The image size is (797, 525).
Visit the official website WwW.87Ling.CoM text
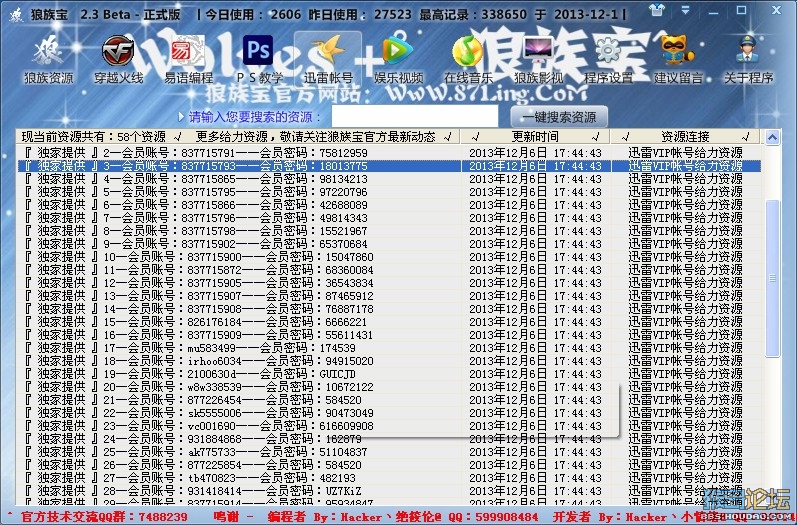486,93
